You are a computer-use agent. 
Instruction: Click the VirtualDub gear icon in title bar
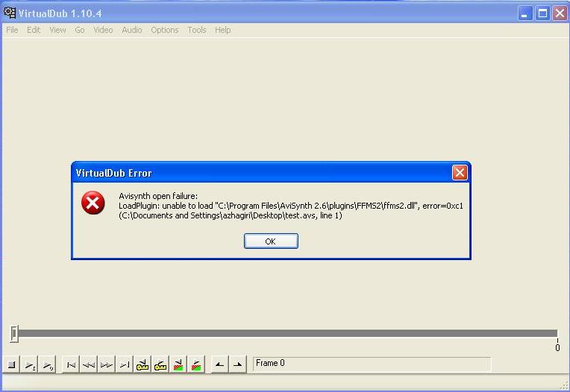click(x=10, y=13)
